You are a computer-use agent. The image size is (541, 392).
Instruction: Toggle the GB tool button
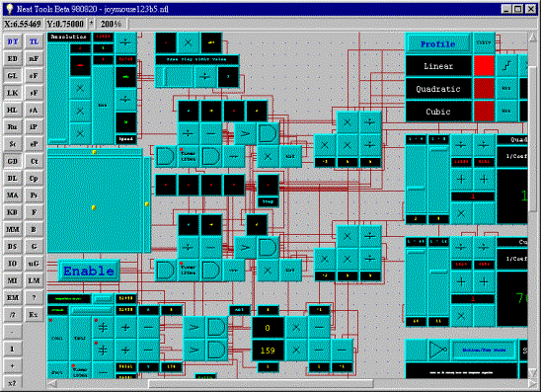13,161
